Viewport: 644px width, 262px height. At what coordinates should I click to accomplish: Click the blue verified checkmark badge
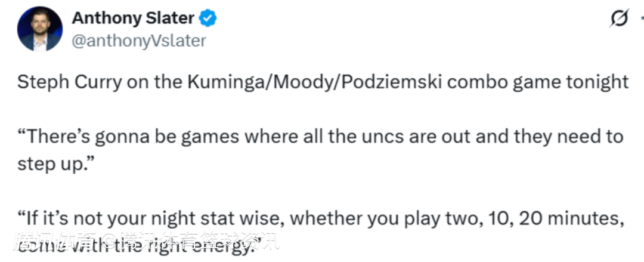[x=208, y=19]
